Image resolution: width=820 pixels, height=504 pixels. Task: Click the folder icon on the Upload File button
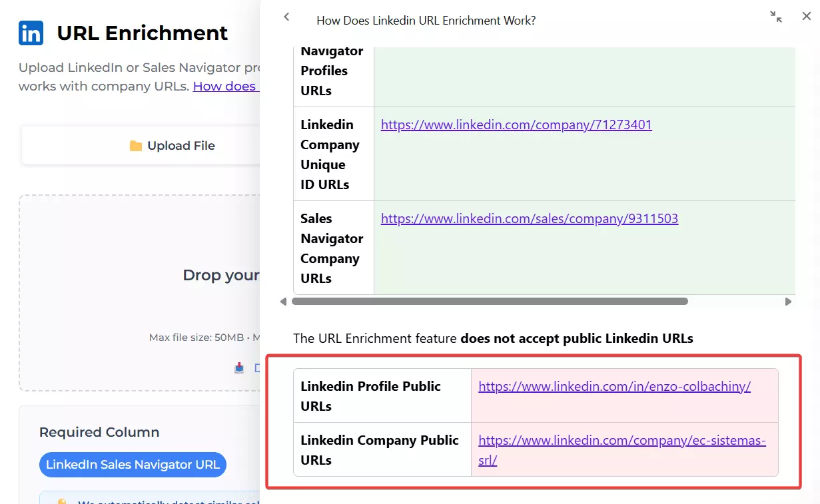pos(137,145)
